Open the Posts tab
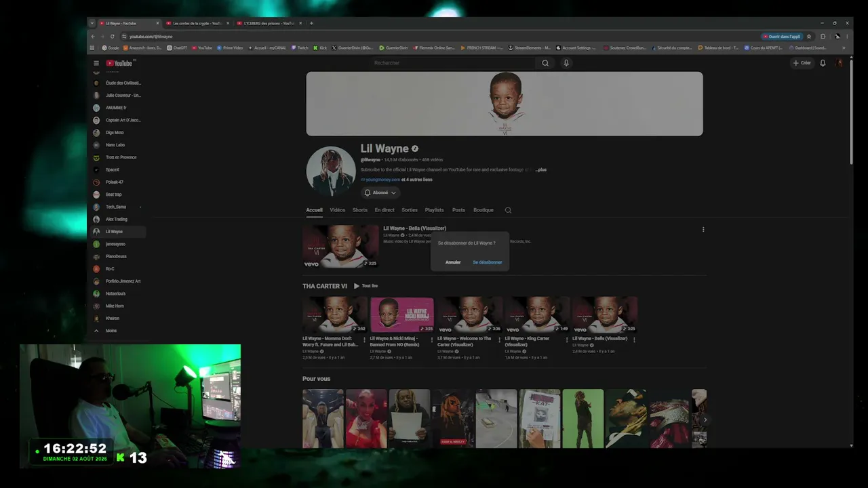Viewport: 868px width, 488px height. [459, 210]
